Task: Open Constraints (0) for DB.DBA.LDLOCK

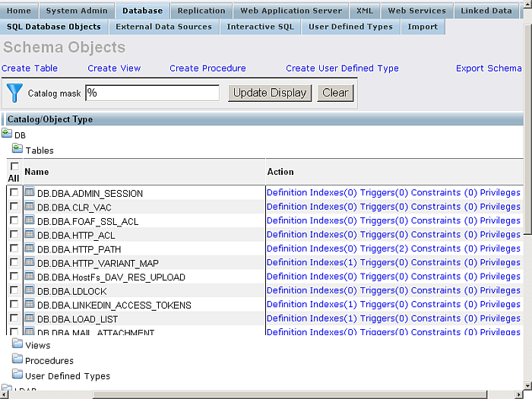Action: tap(444, 290)
